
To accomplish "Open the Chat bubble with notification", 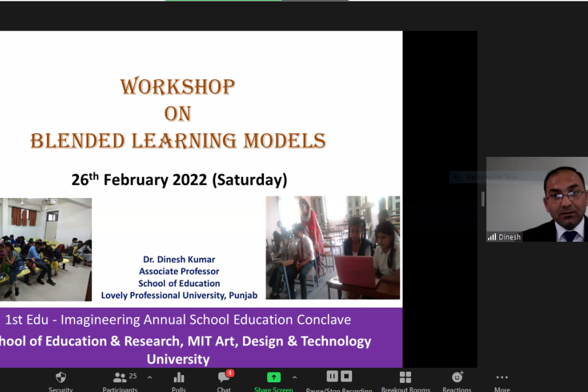I will 225,376.
